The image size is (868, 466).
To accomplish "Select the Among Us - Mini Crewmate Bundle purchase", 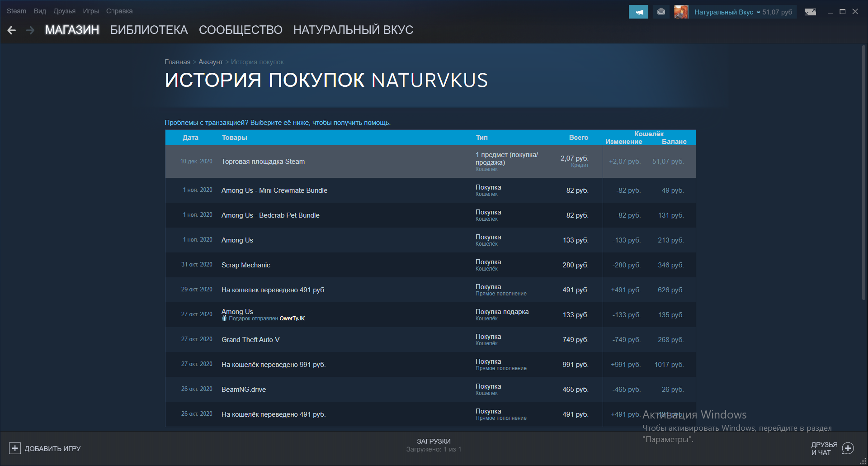I will coord(430,190).
